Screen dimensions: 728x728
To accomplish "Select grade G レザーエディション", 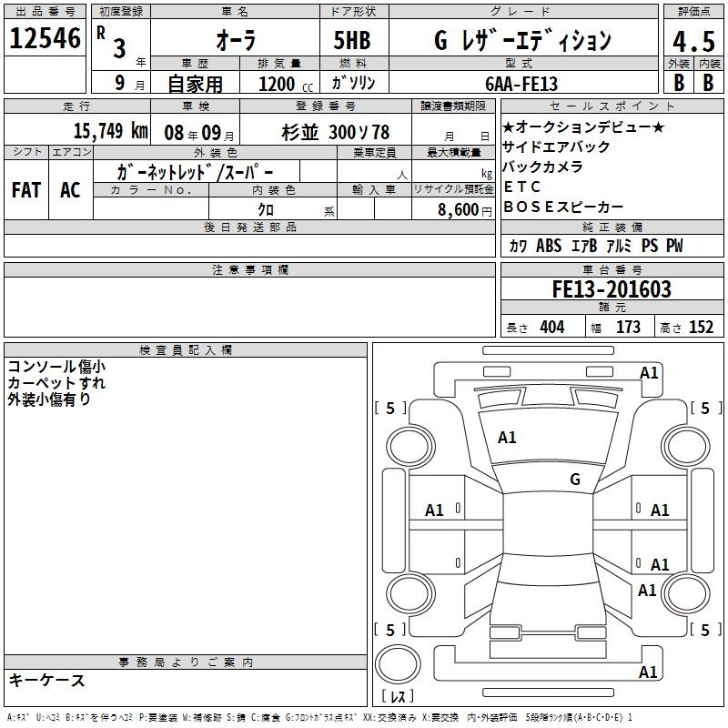I will (x=522, y=40).
